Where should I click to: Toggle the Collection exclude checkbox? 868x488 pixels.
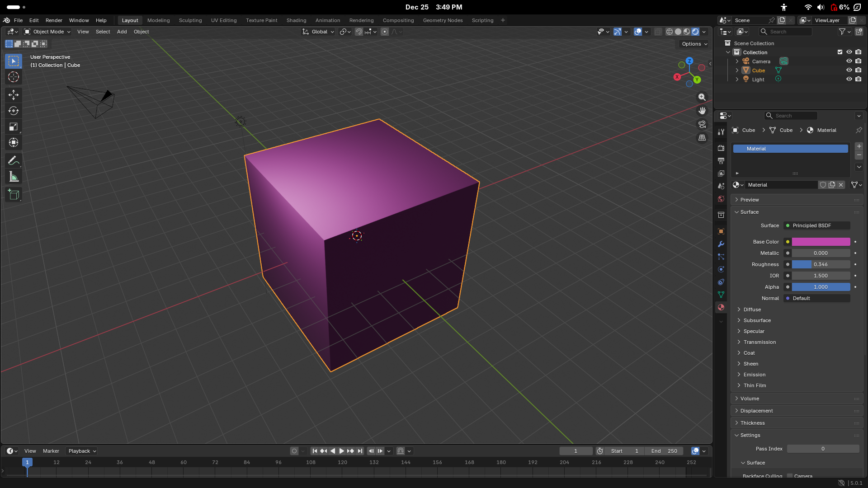pos(840,52)
